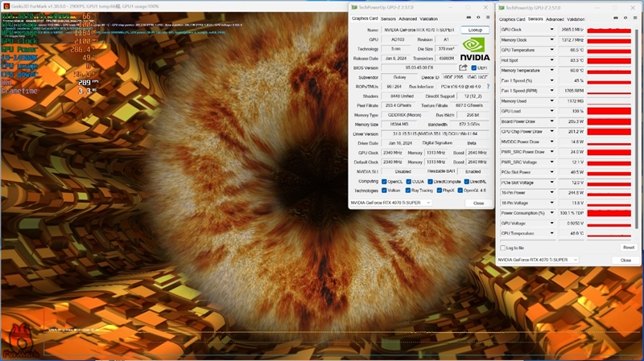Expand GPU Temperature sensor dropdown arrow

pyautogui.click(x=551, y=50)
